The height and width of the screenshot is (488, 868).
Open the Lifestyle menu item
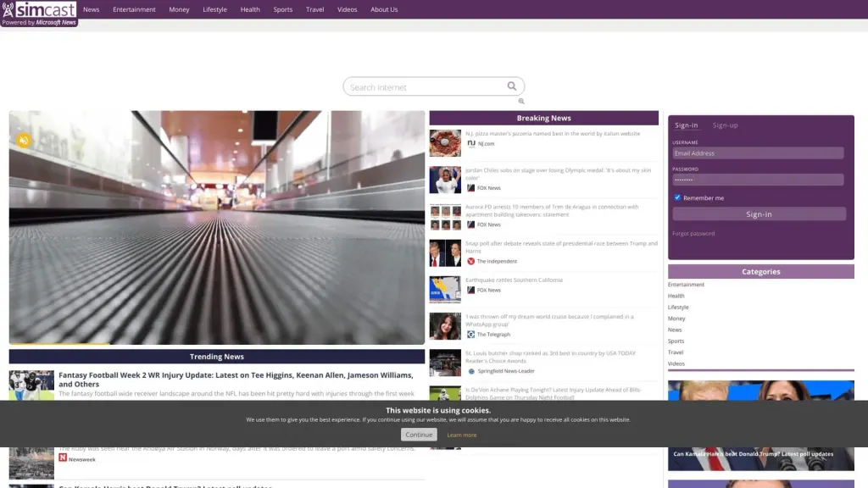214,9
